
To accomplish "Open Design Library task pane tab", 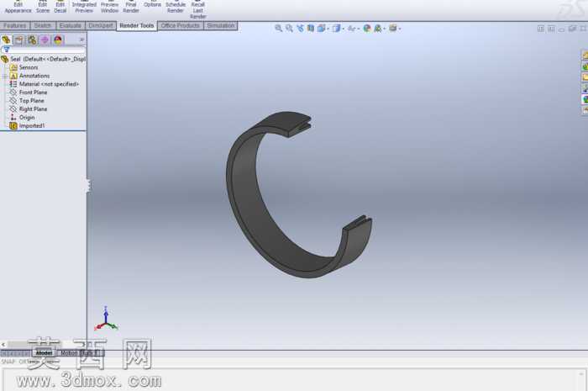I will point(585,66).
